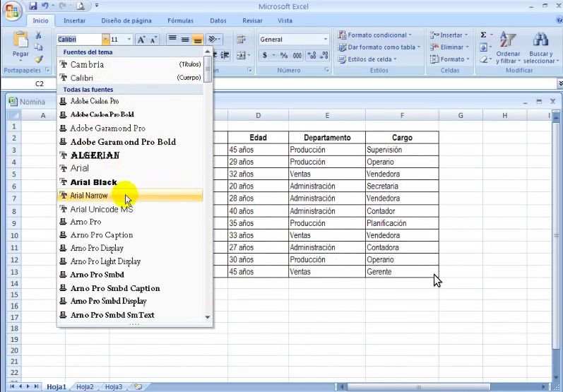
Task: Apply currency number format
Action: [265, 55]
